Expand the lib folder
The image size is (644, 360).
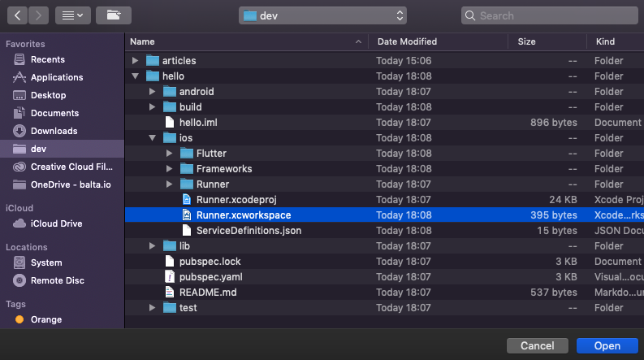152,245
